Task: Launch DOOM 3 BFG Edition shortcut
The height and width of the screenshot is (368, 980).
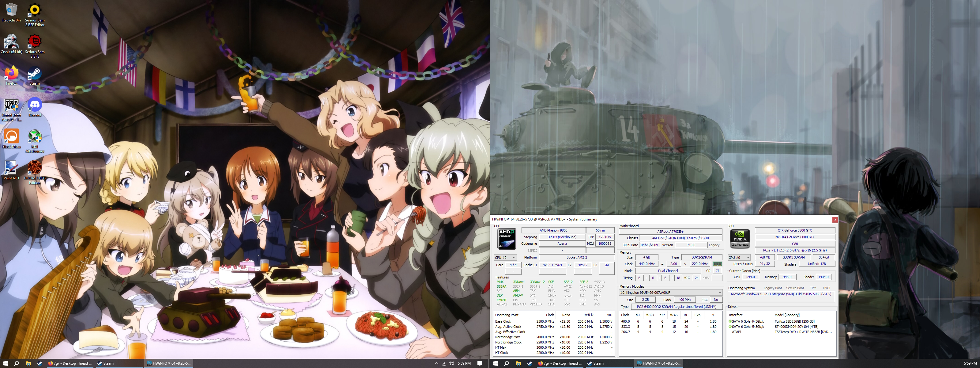Action: tap(35, 173)
